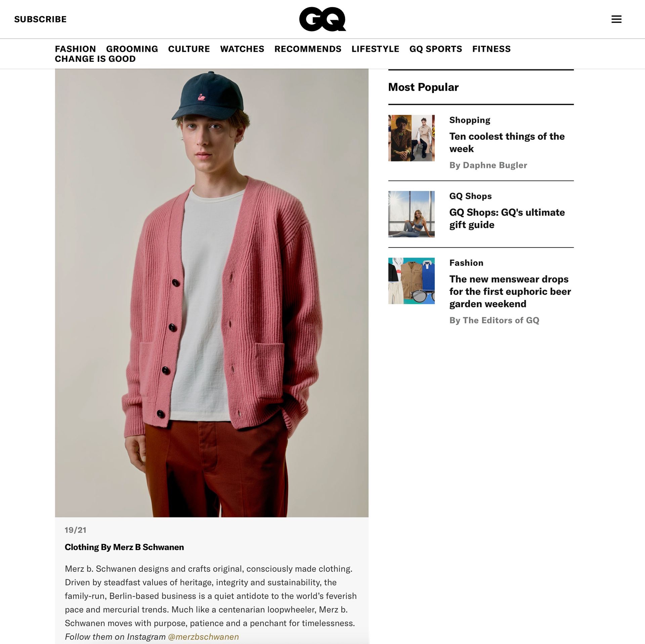
Task: Open the hamburger menu icon
Action: 616,19
